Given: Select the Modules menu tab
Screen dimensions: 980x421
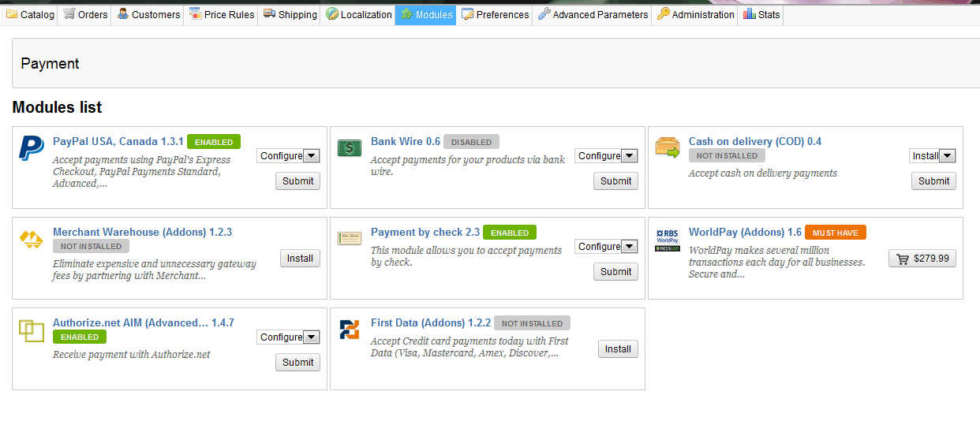Looking at the screenshot, I should (425, 14).
